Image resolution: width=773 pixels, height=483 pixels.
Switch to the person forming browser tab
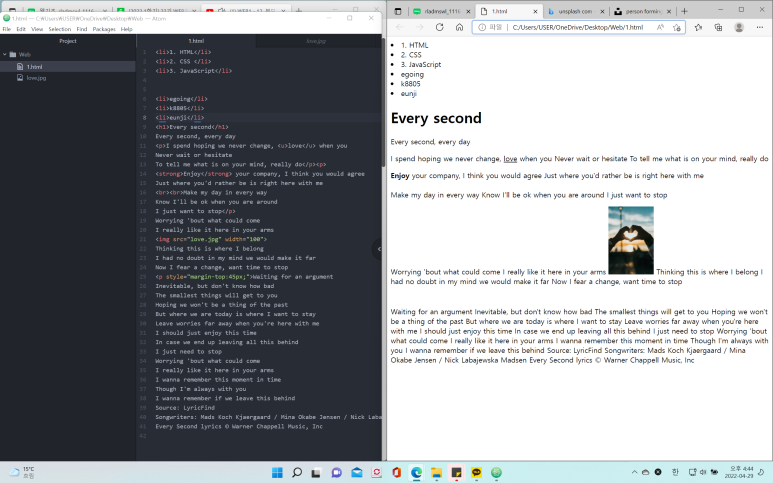643,11
